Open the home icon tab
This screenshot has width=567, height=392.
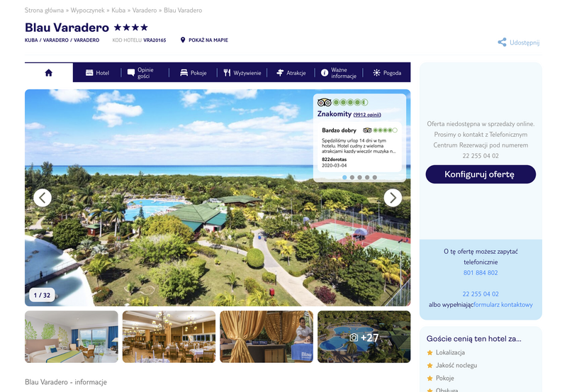[49, 73]
